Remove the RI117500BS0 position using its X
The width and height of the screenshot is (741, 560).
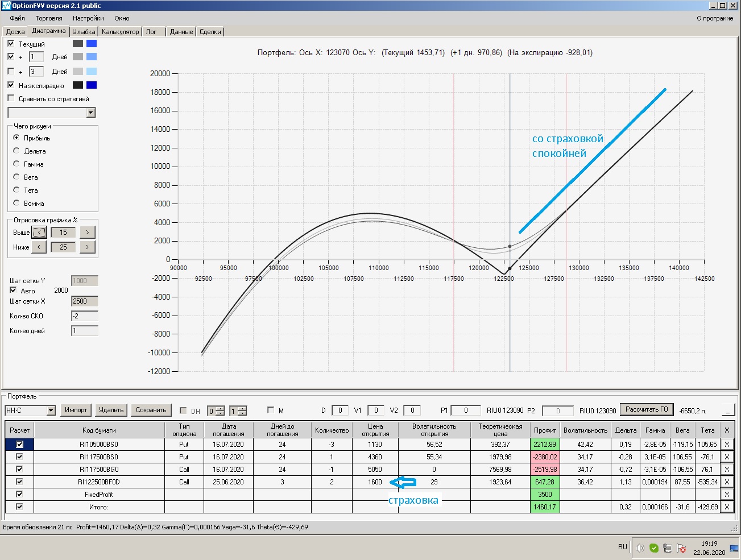pyautogui.click(x=726, y=457)
